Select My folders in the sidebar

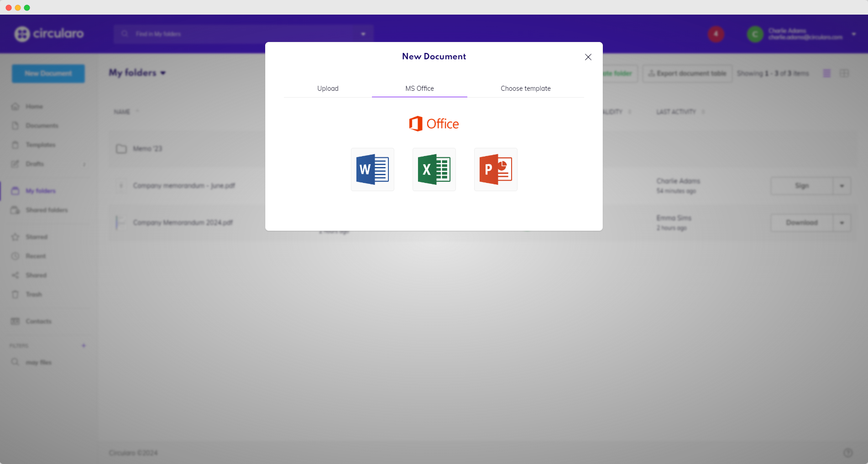41,191
